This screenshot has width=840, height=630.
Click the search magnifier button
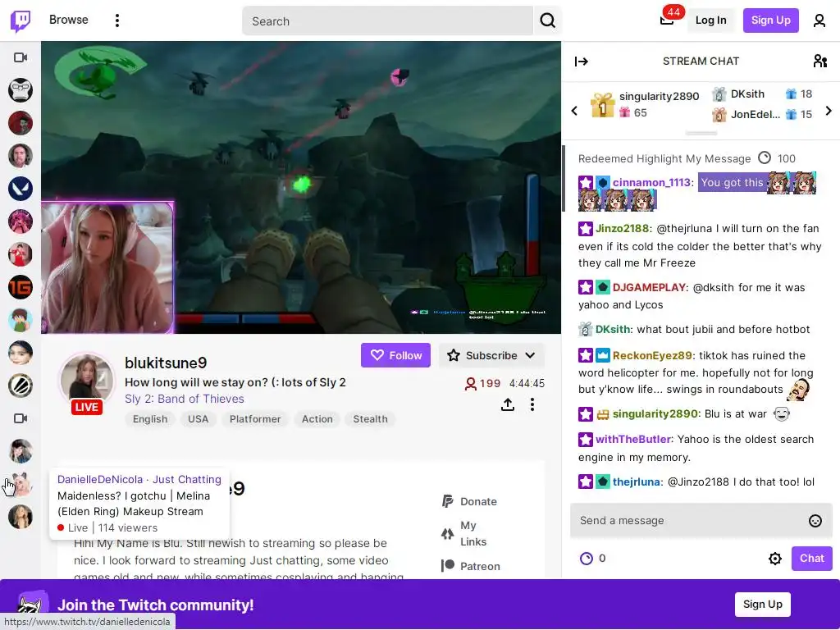click(547, 21)
